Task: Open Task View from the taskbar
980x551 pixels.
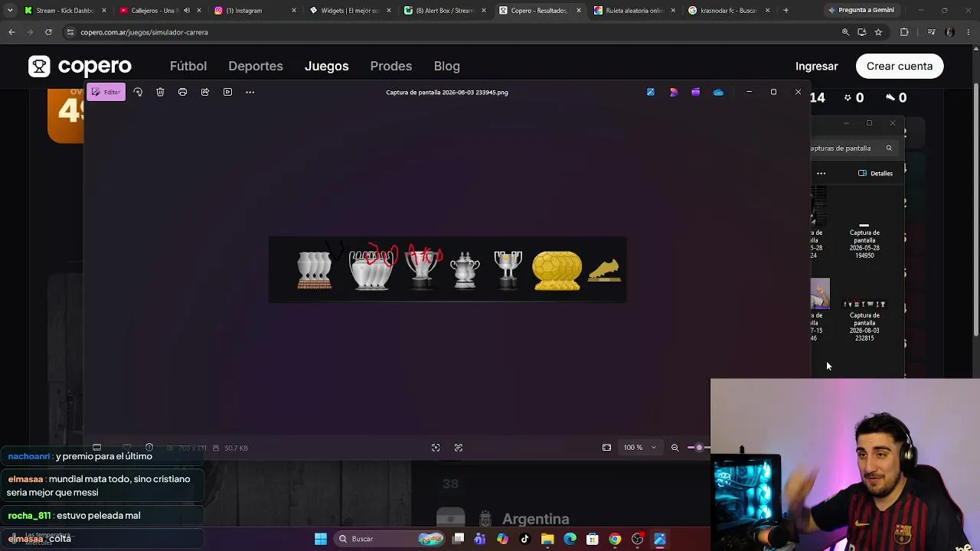Action: tap(458, 539)
